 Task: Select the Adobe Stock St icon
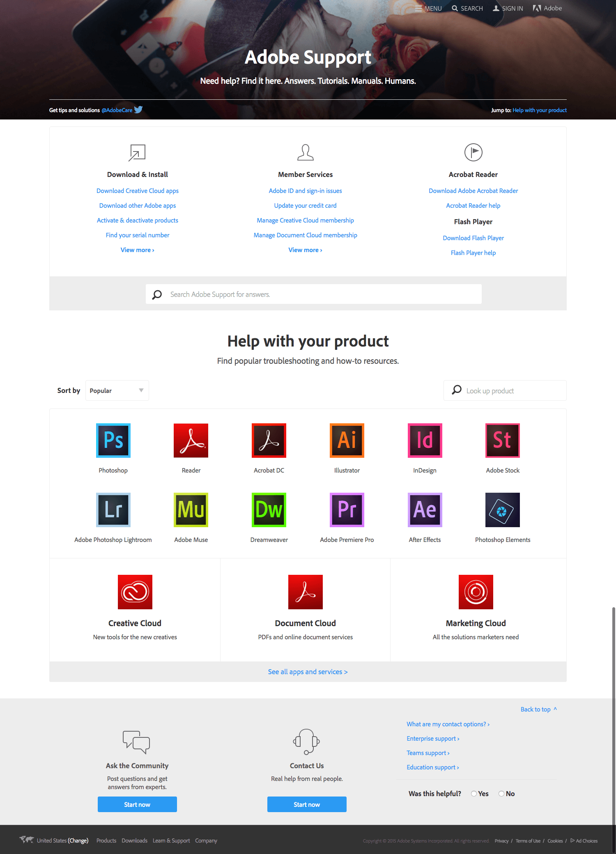click(x=503, y=440)
